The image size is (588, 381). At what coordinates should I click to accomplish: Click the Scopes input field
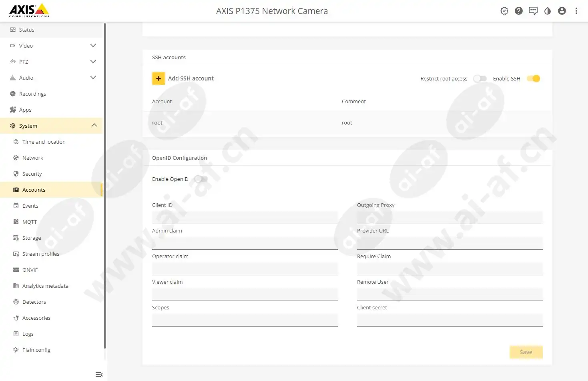coord(245,320)
